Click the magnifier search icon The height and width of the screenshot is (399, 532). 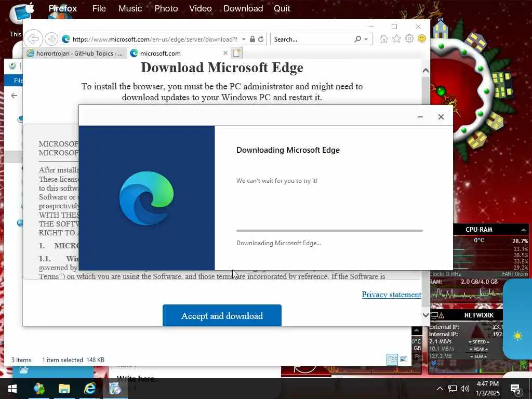point(357,39)
